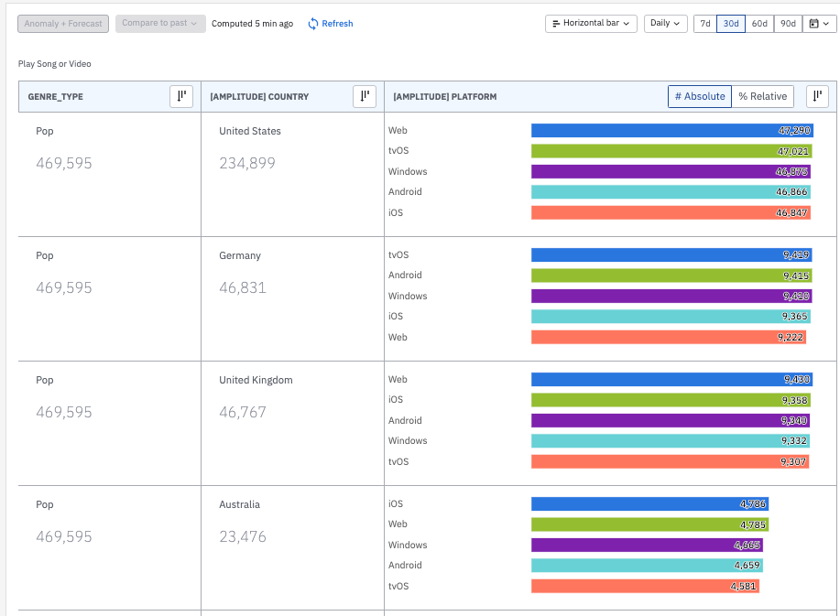Expand the Compare to past dropdown
The height and width of the screenshot is (616, 840).
click(x=160, y=24)
